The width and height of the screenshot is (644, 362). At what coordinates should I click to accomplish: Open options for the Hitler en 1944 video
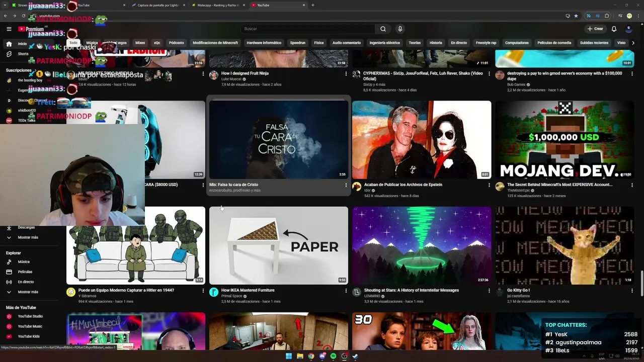(x=203, y=291)
